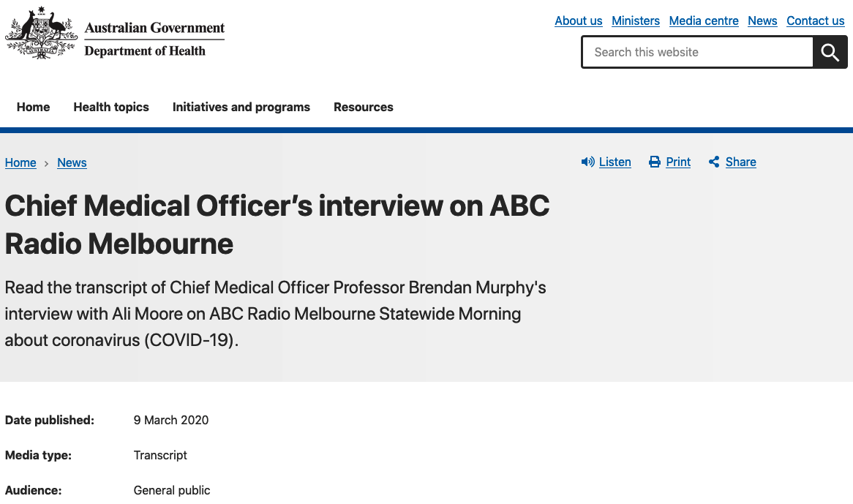
Task: Click the Share text link
Action: coord(740,162)
